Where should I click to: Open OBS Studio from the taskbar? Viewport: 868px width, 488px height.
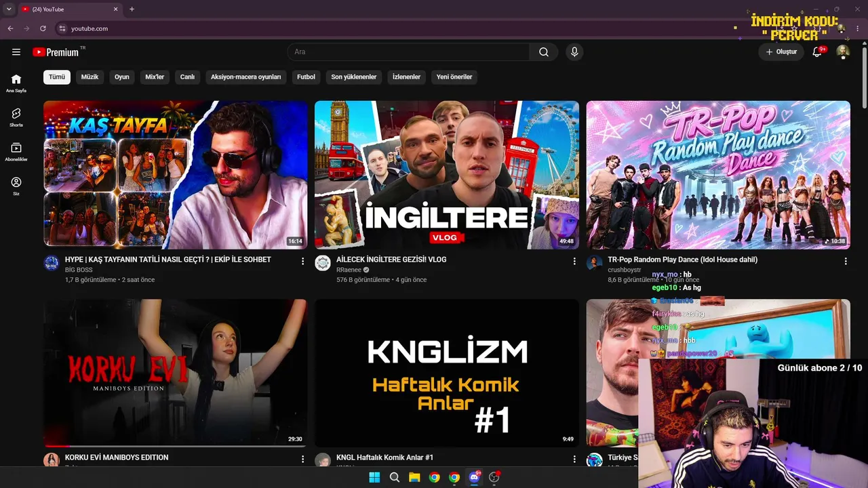coord(494,477)
